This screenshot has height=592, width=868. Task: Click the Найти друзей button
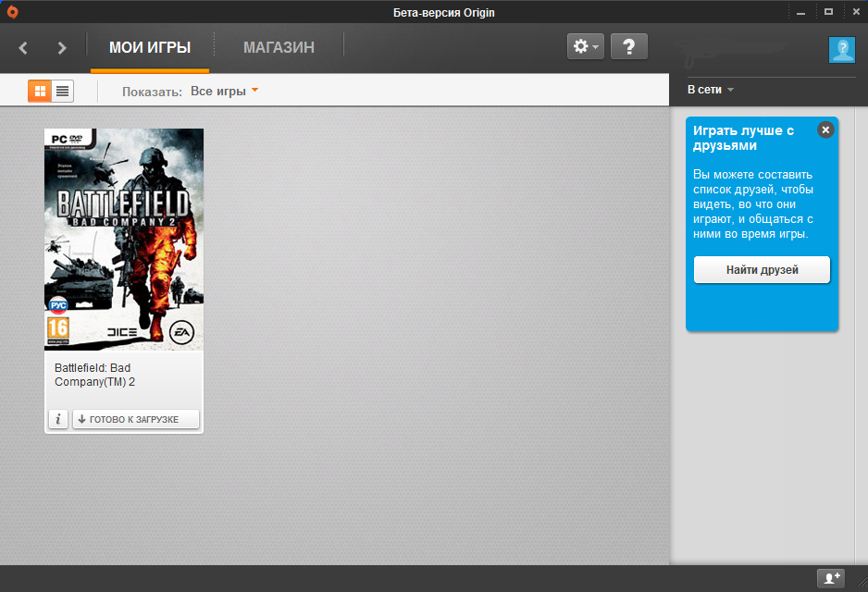(x=762, y=270)
